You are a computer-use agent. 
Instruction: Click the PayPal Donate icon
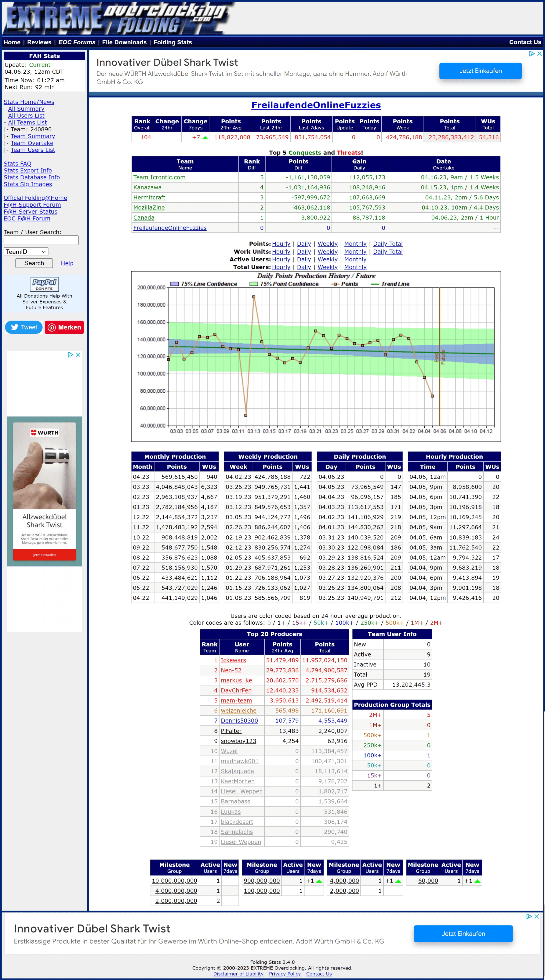pyautogui.click(x=45, y=284)
